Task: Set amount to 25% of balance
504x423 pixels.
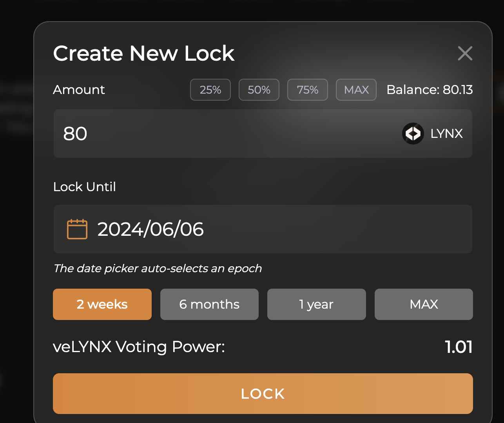Action: coord(210,90)
